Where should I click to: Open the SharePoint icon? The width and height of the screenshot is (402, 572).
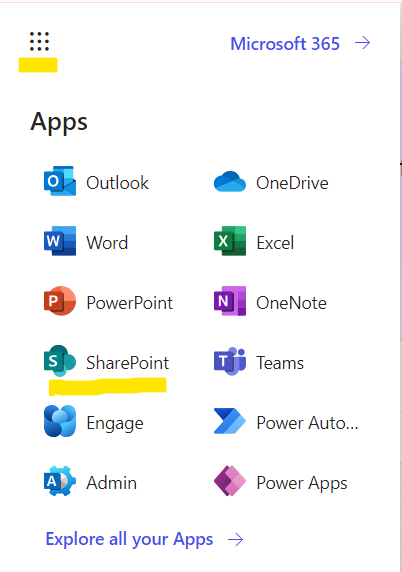pyautogui.click(x=60, y=361)
